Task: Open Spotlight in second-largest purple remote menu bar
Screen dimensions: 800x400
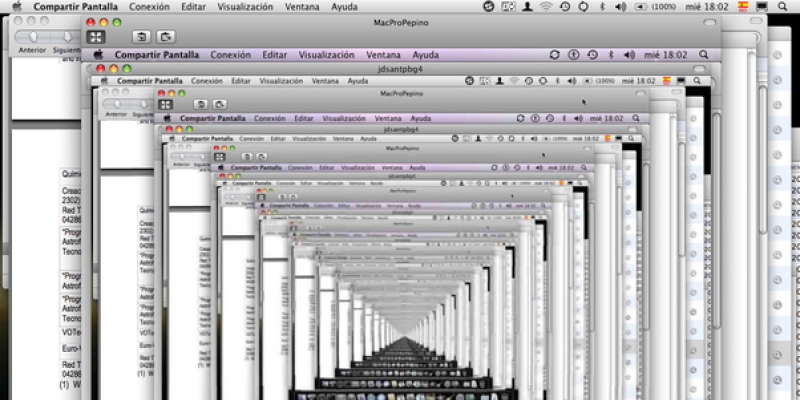Action: click(636, 118)
